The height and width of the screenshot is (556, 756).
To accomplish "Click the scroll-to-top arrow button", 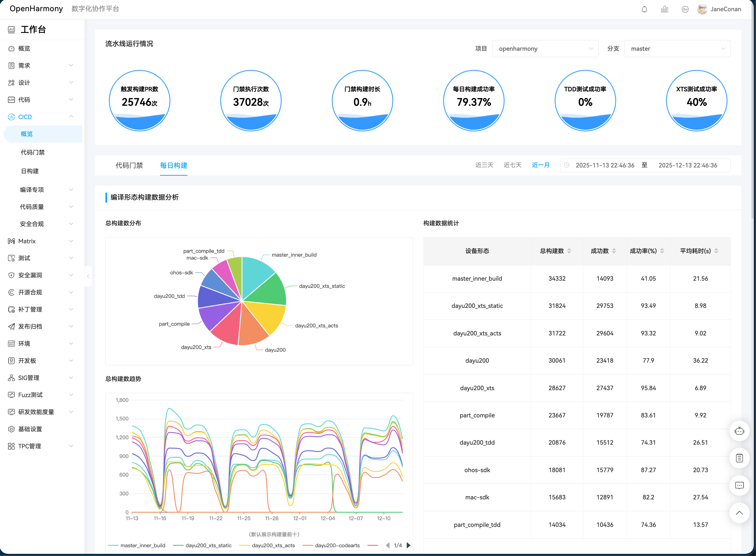I will click(x=739, y=513).
